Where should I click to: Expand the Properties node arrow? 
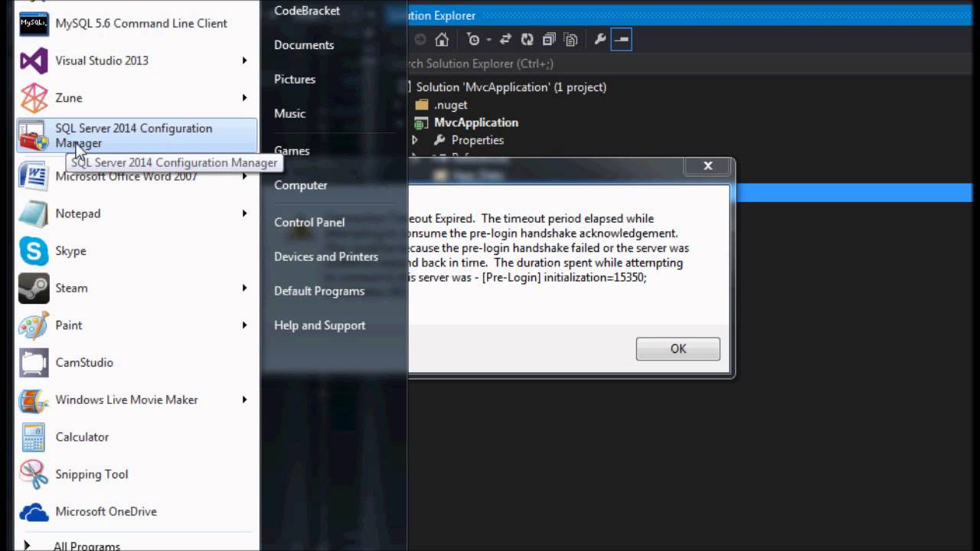point(415,140)
